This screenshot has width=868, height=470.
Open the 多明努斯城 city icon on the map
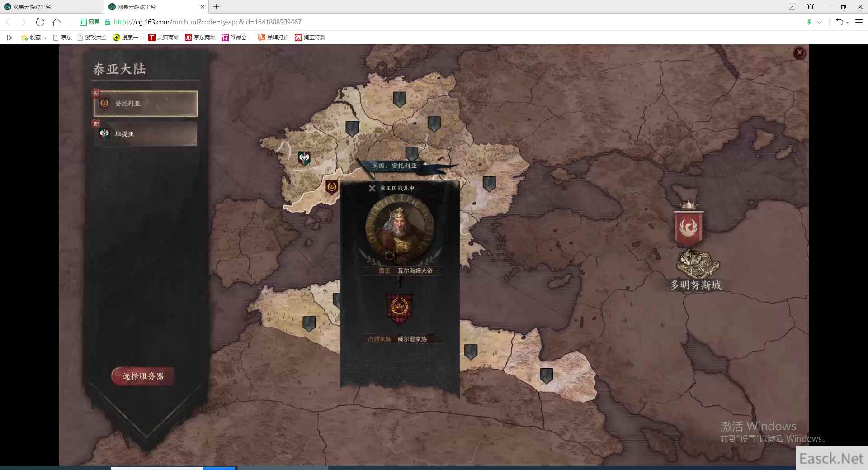(x=698, y=264)
